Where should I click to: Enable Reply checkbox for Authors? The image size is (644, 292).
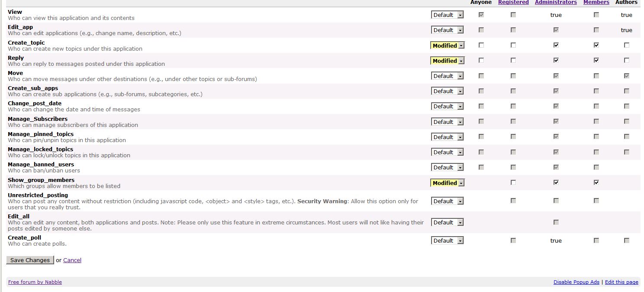pos(627,61)
